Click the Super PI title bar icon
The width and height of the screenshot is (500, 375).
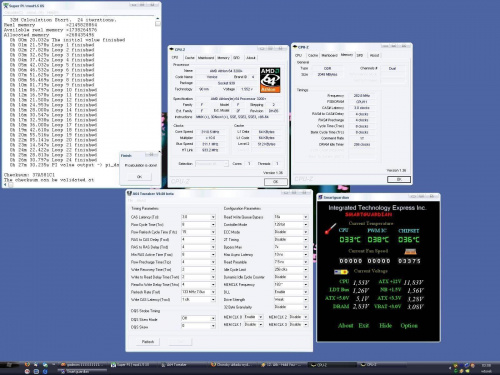tap(5, 6)
